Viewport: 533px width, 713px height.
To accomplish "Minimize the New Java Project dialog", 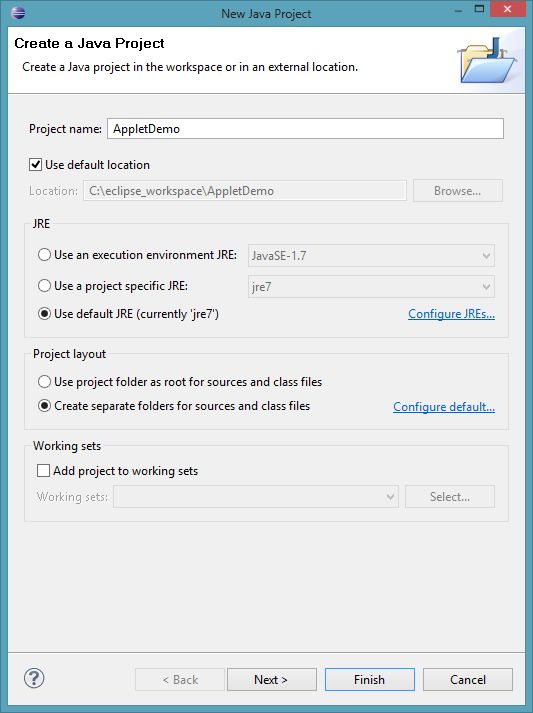I will tap(459, 10).
